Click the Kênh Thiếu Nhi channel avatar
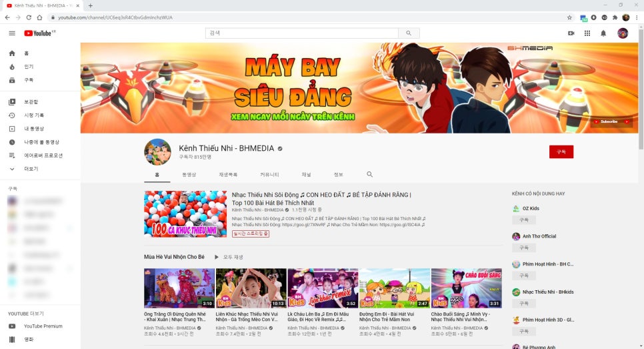The height and width of the screenshot is (349, 644). 157,151
